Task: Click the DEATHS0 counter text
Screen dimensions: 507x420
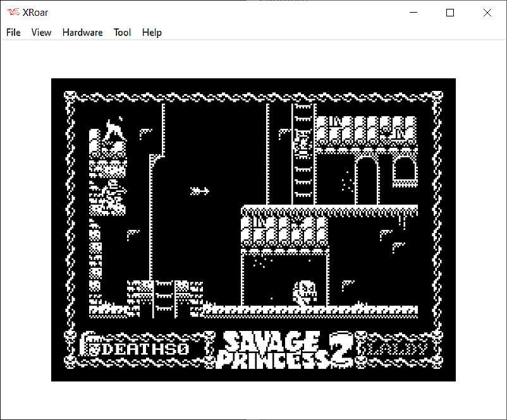Action: point(145,349)
